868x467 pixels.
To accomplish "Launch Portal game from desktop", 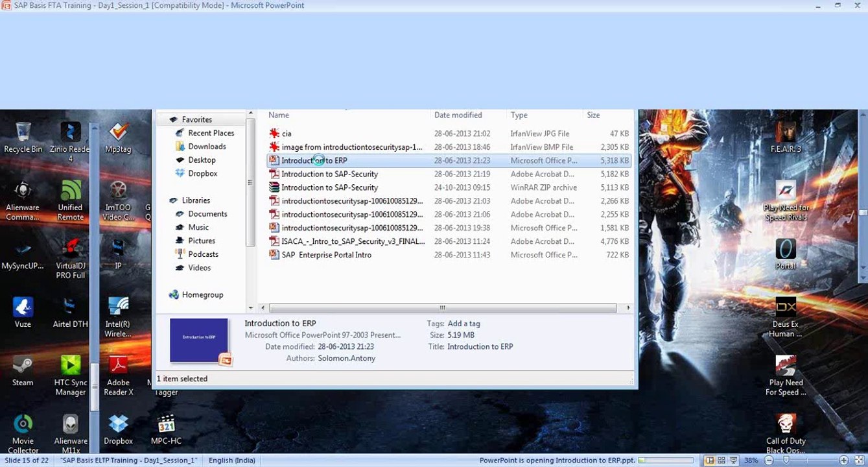I will point(786,255).
